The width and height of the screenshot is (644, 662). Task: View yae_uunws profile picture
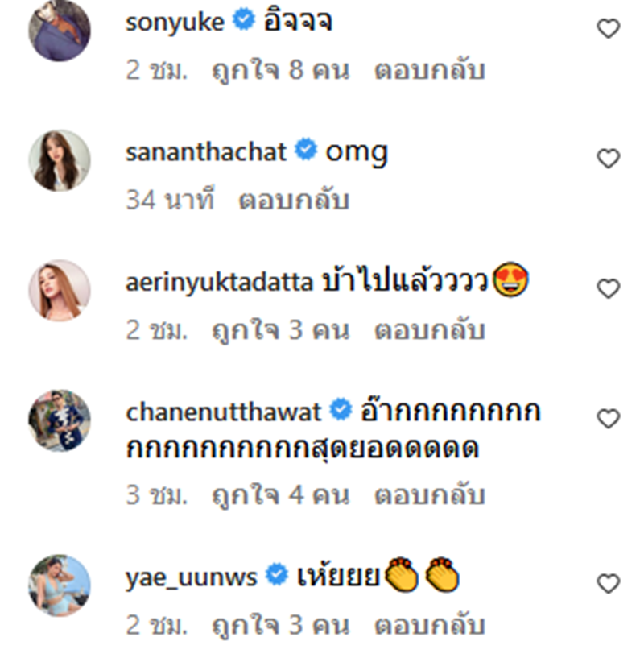pos(60,584)
